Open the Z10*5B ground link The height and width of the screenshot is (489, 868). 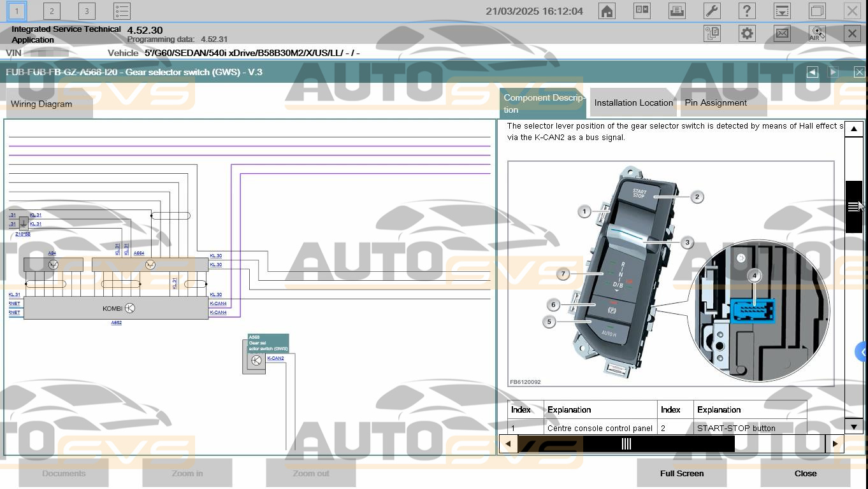[x=22, y=234]
